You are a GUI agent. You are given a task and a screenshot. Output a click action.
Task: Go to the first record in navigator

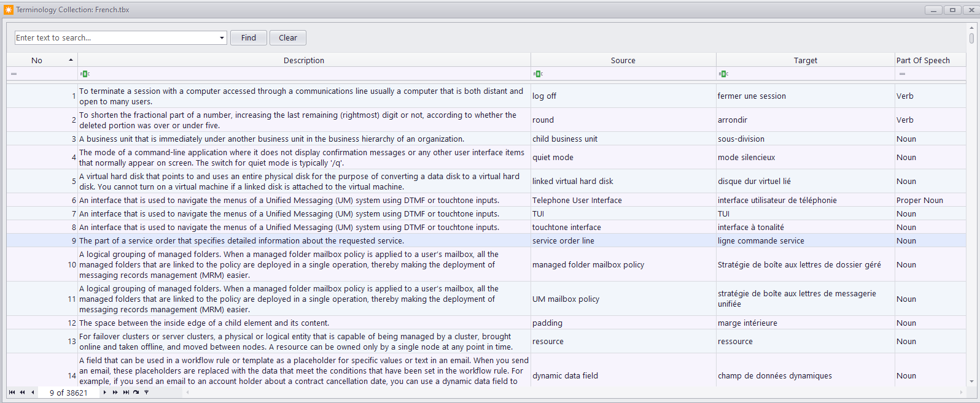[x=12, y=393]
